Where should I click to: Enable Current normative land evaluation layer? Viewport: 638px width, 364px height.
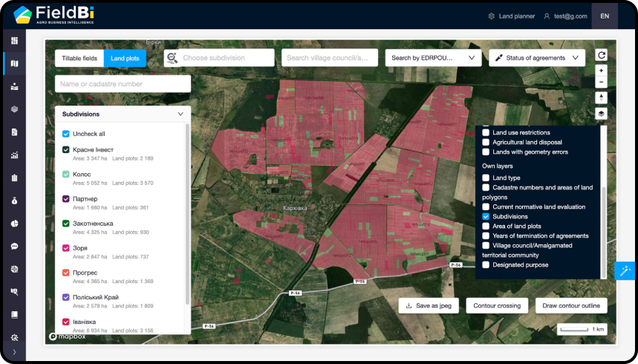pyautogui.click(x=486, y=207)
